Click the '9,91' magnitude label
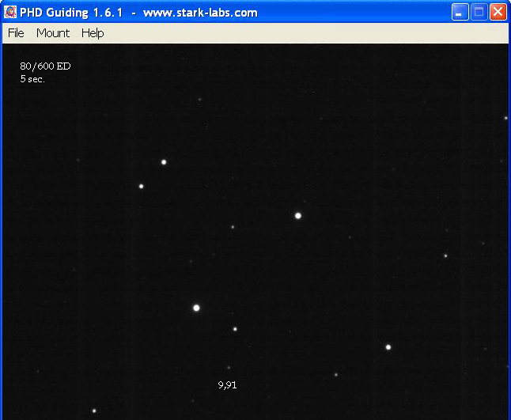Image resolution: width=511 pixels, height=420 pixels. [227, 385]
